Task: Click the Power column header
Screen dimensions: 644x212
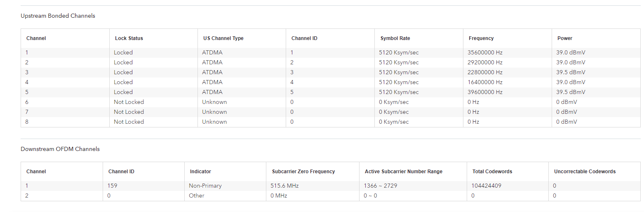Action: click(565, 38)
